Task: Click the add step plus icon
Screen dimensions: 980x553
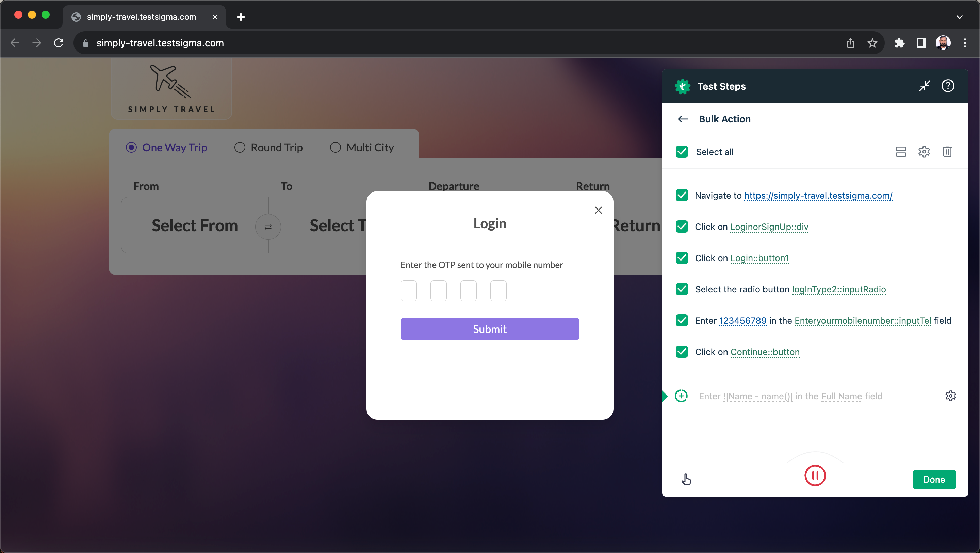Action: (x=681, y=396)
